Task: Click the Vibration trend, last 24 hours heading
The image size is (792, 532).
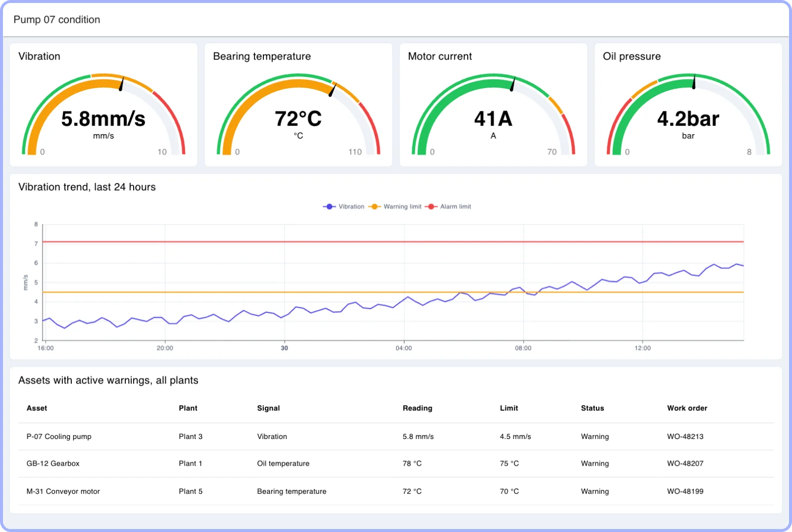Action: pos(87,187)
